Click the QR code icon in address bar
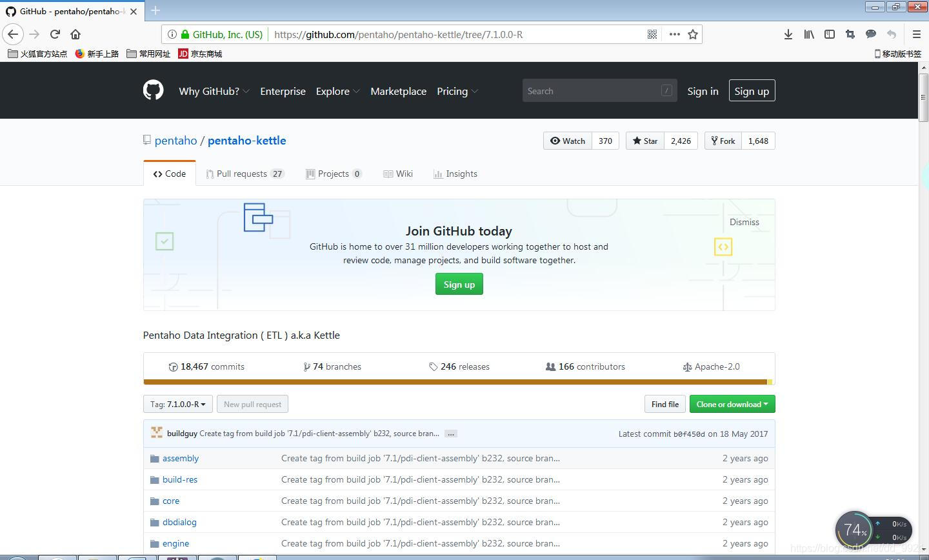This screenshot has width=929, height=560. coord(652,34)
